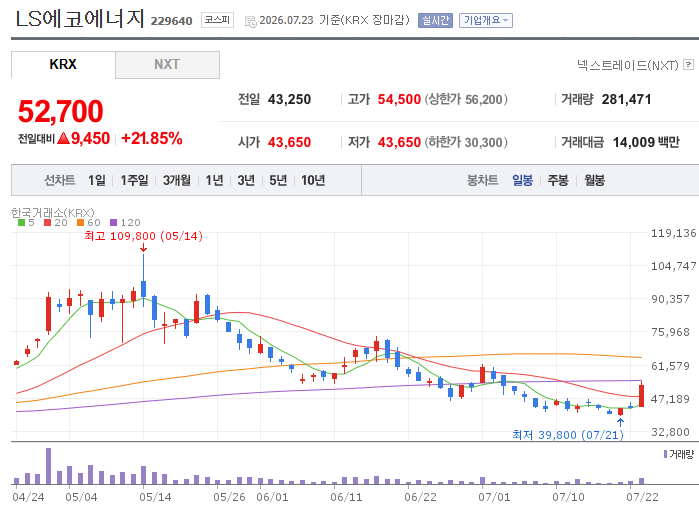Switch to 주봉 weekly candle chart

(x=558, y=180)
